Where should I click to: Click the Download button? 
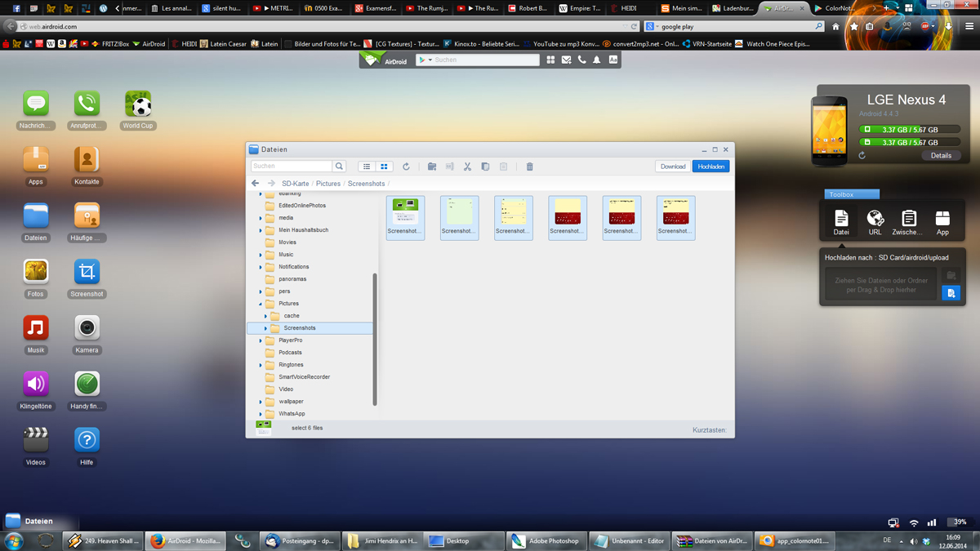[673, 167]
